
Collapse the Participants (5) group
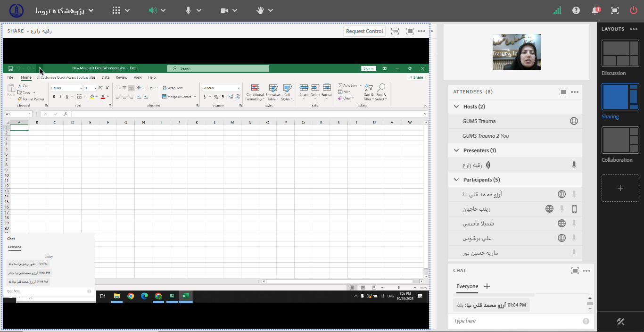pyautogui.click(x=456, y=180)
